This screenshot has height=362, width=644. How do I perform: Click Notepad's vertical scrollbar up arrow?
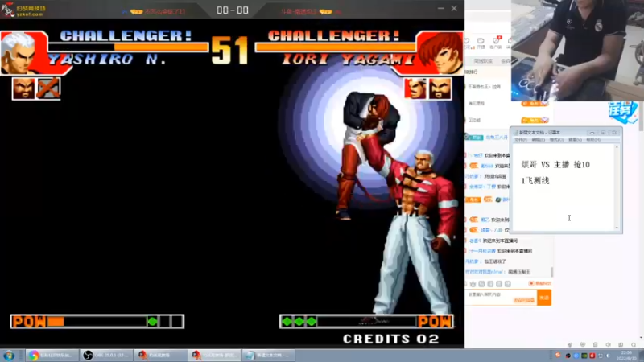coord(617,147)
